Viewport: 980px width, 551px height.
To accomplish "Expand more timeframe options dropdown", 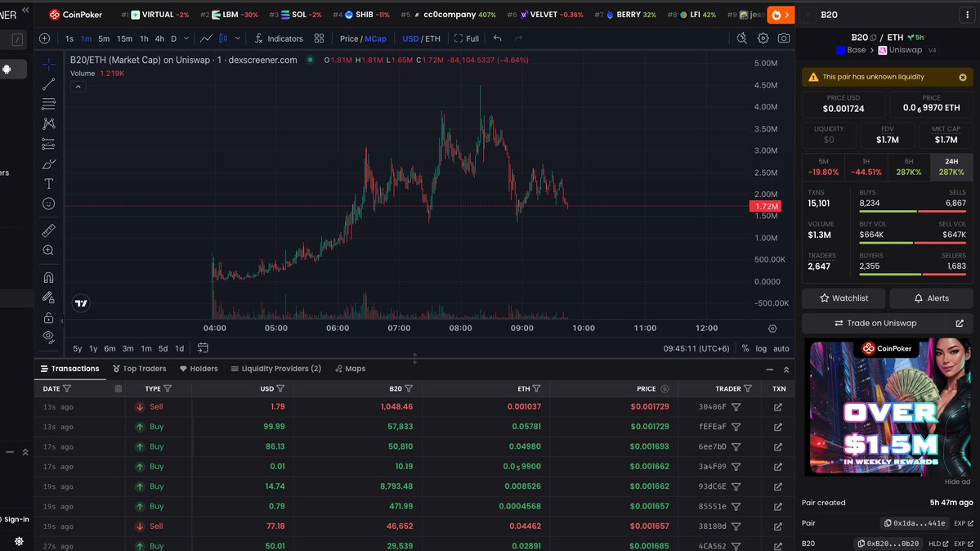I will [186, 38].
